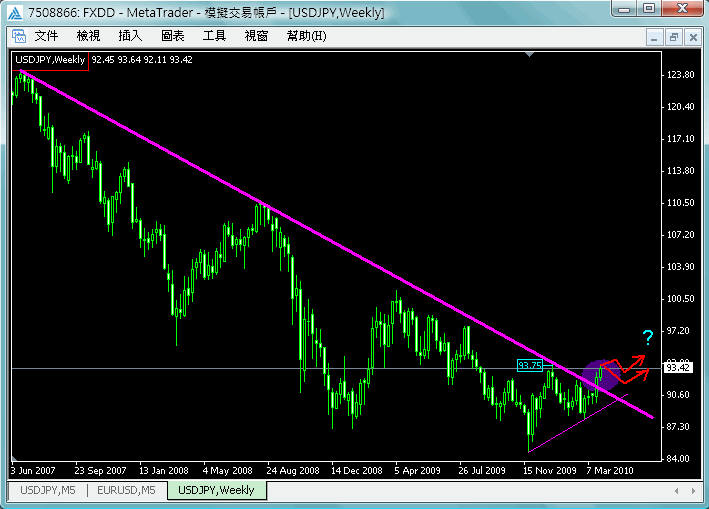The width and height of the screenshot is (709, 509).
Task: Restore the inner chart window
Action: point(674,37)
